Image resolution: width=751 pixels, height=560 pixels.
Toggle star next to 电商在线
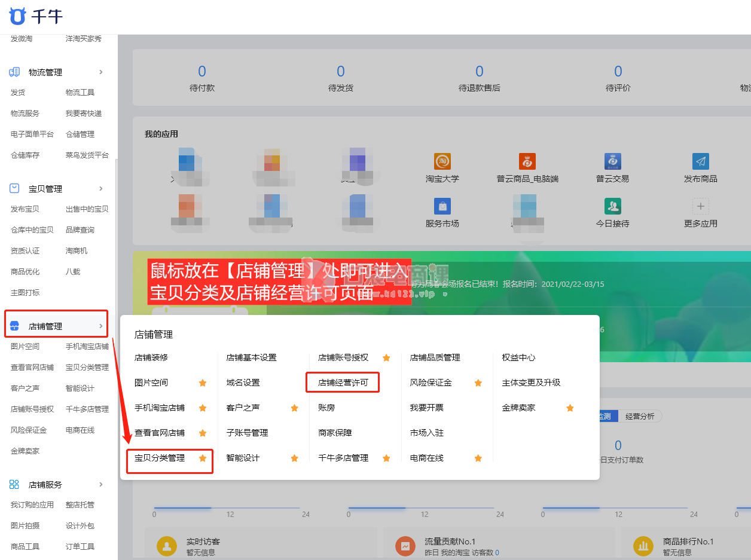[x=478, y=458]
